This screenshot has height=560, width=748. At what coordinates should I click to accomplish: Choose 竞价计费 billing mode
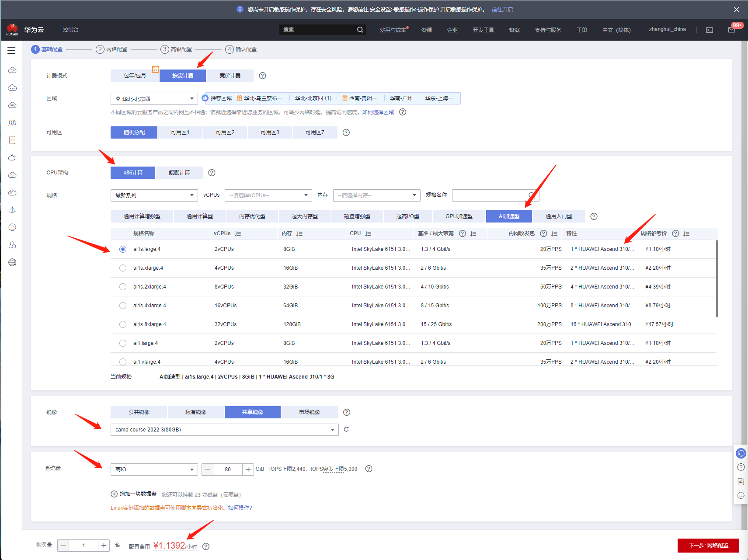230,76
